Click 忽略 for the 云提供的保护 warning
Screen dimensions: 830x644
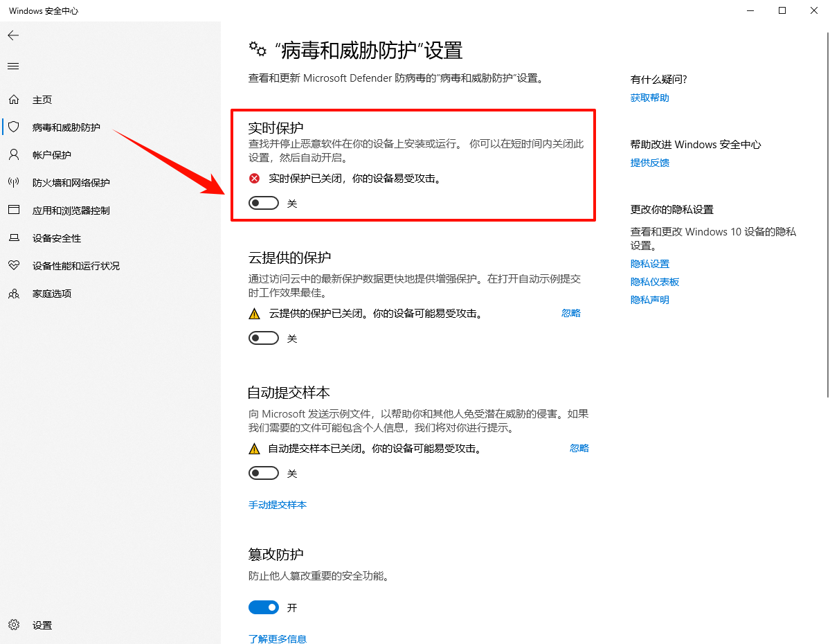[x=570, y=313]
